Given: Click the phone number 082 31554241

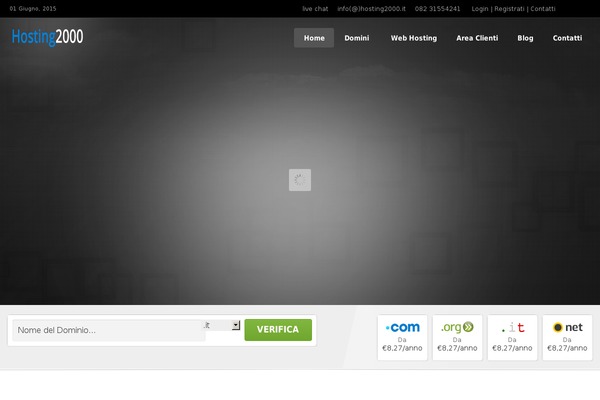Looking at the screenshot, I should (x=437, y=9).
